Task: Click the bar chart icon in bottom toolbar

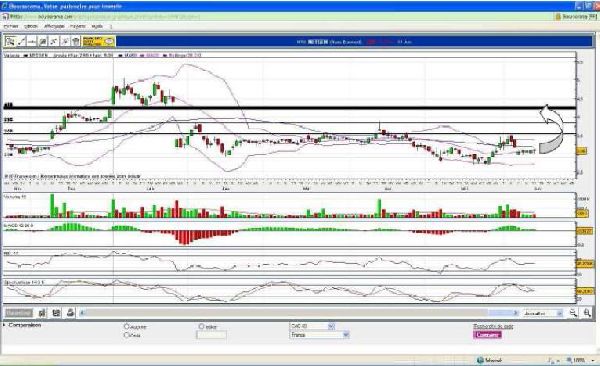Action: [x=42, y=313]
